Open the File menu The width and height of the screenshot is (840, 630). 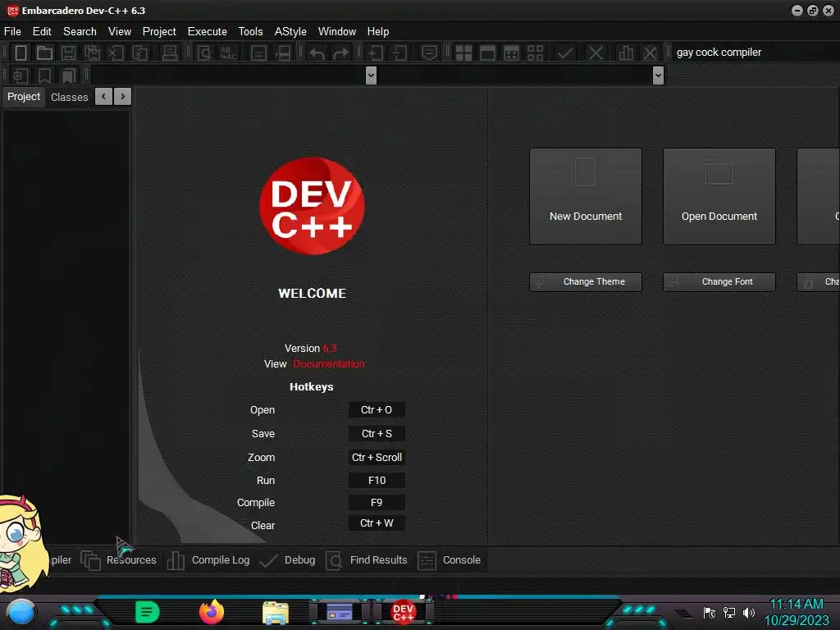coord(13,32)
